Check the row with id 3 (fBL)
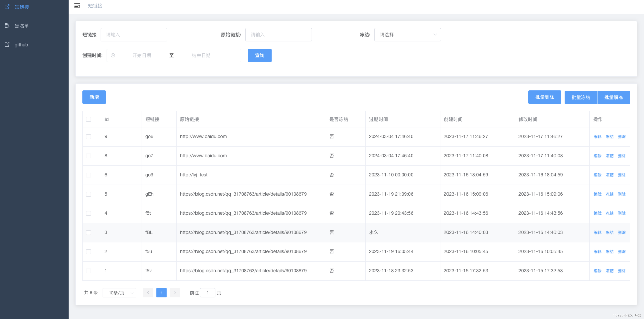This screenshot has height=319, width=644. pos(88,233)
